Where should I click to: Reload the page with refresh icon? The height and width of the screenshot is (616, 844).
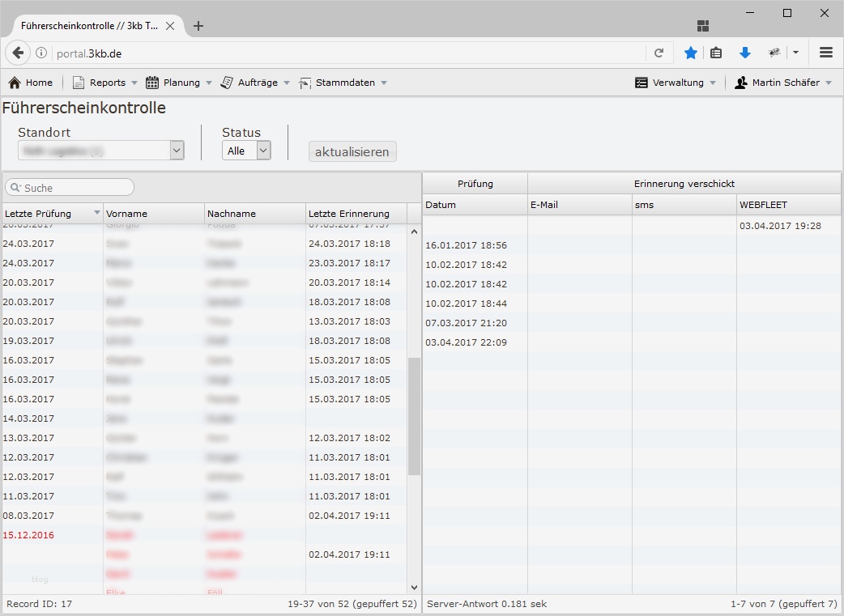pos(659,53)
